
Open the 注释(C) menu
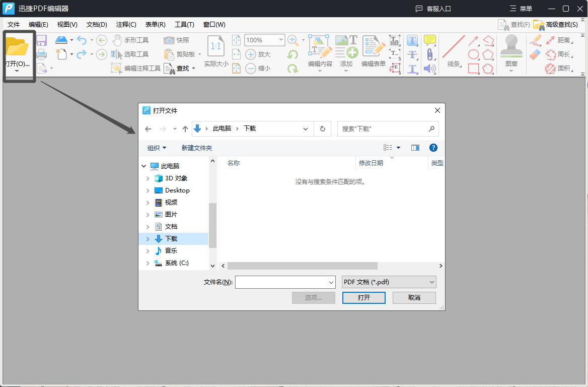tap(126, 24)
